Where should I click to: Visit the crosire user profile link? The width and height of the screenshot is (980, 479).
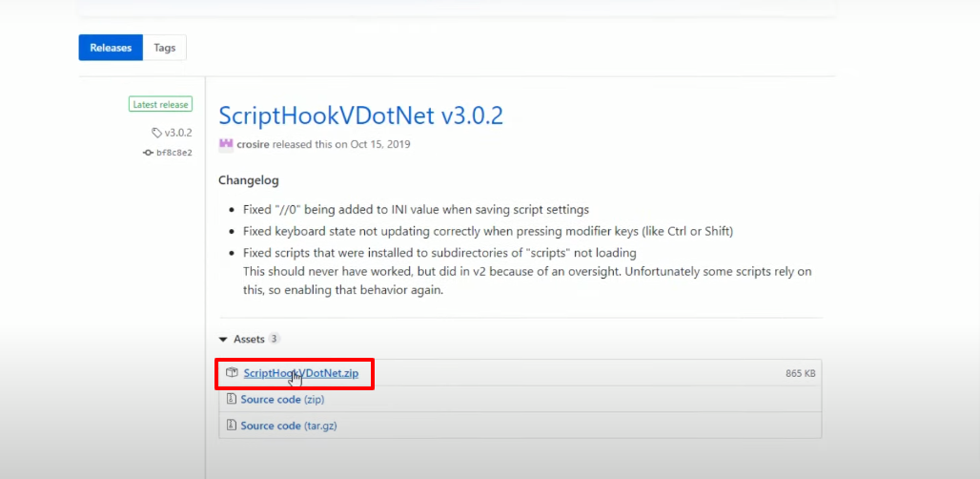tap(254, 144)
